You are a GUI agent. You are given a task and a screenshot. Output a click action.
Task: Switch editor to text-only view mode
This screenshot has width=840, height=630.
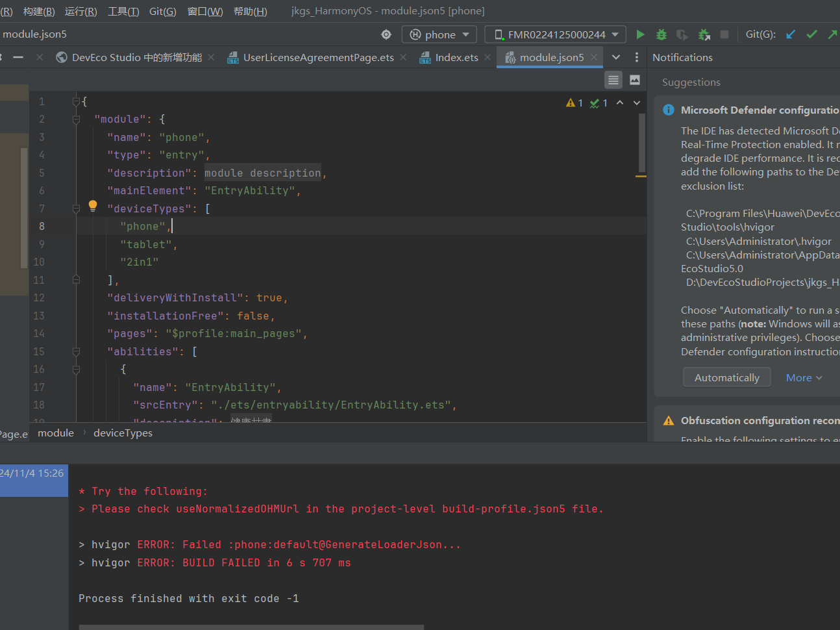click(613, 80)
